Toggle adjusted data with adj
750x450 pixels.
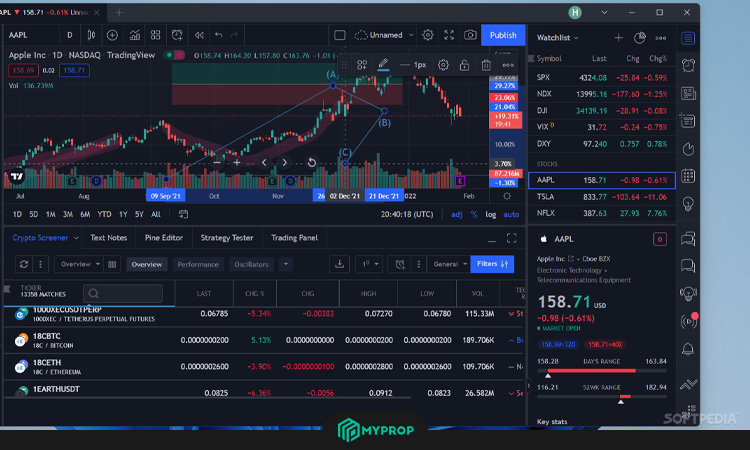(x=456, y=214)
